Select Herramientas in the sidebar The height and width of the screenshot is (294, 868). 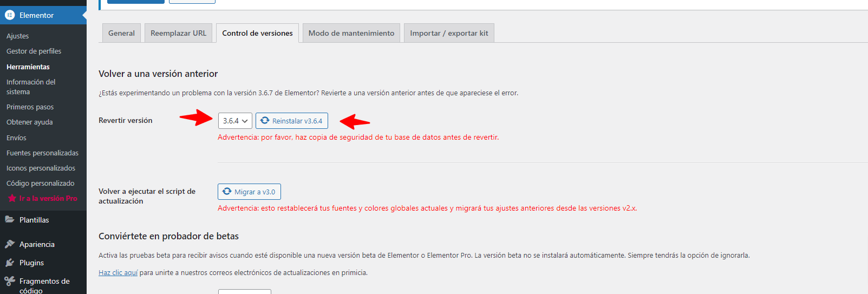coord(28,67)
